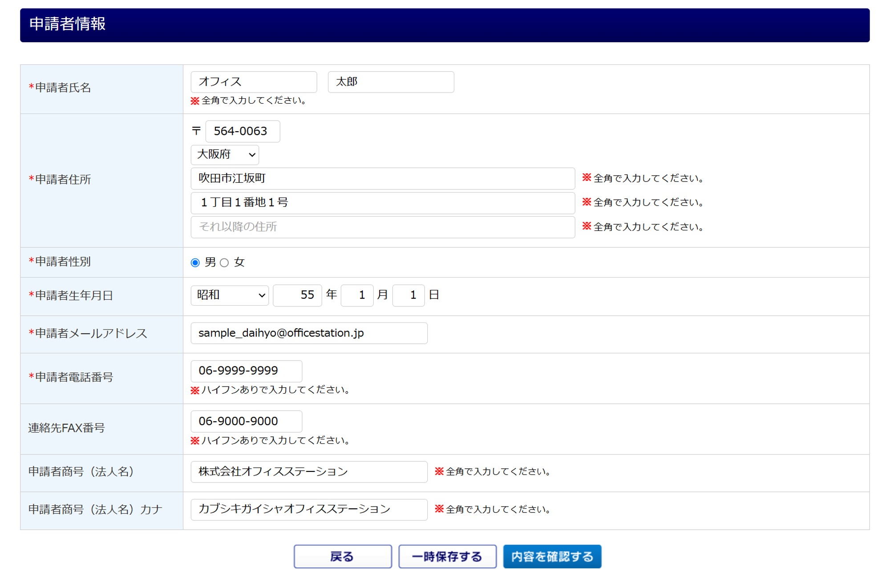Click the empty それ以降の住所 address field

click(x=383, y=227)
